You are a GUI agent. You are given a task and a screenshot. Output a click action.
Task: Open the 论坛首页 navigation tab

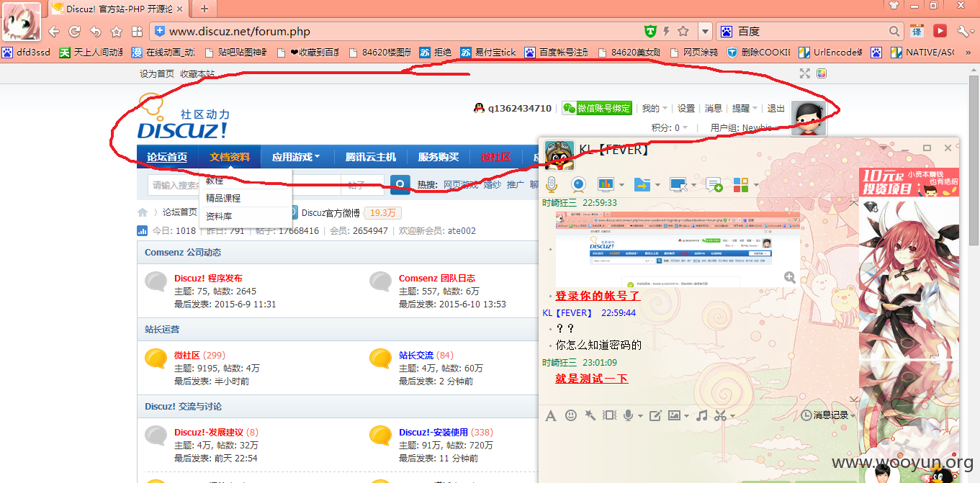tap(167, 157)
